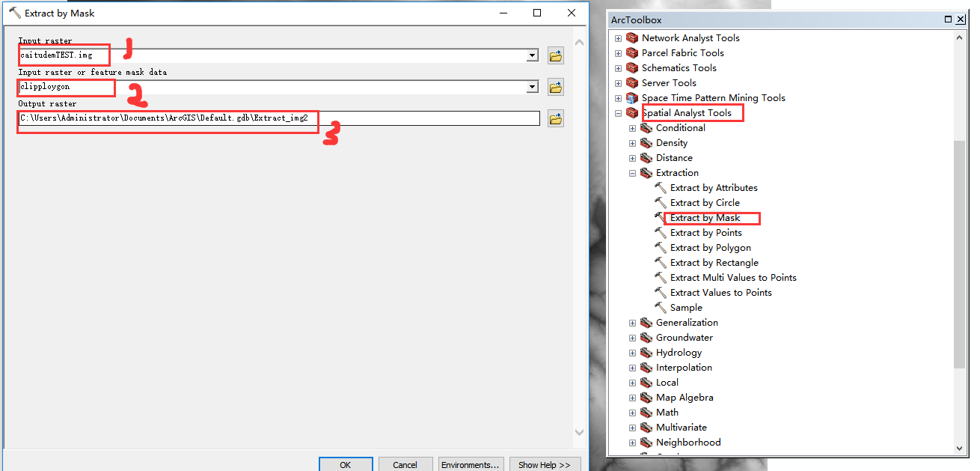Select the Multivariate toolset label
Viewport: 980px width, 471px height.
tap(682, 428)
